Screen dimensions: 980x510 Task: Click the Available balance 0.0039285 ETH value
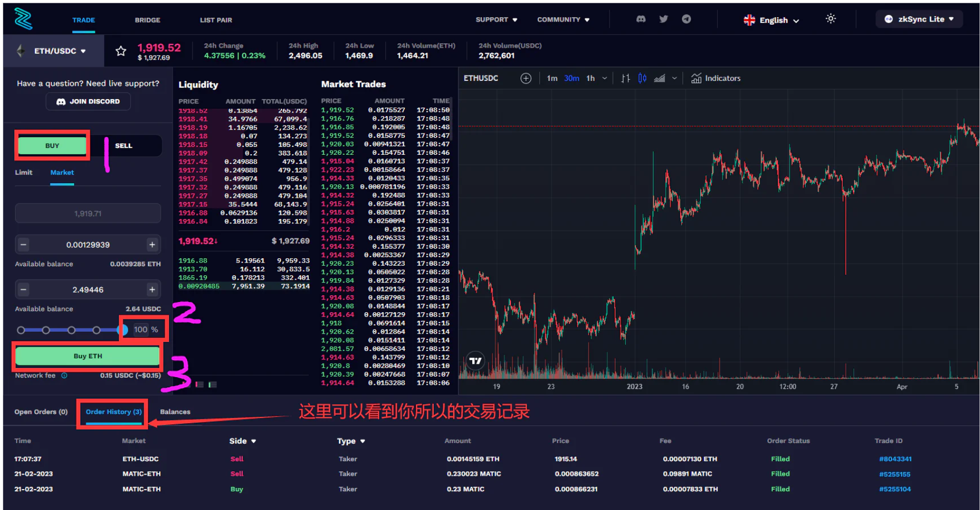point(135,264)
